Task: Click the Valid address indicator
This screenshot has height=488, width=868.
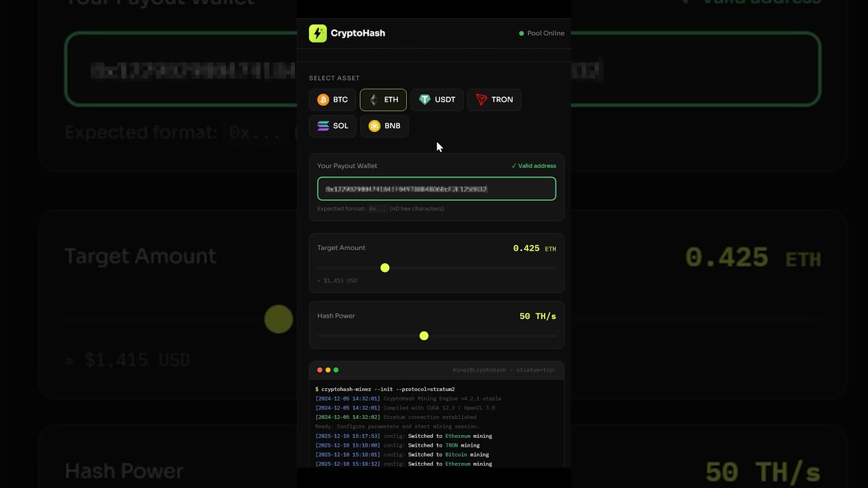Action: tap(534, 166)
